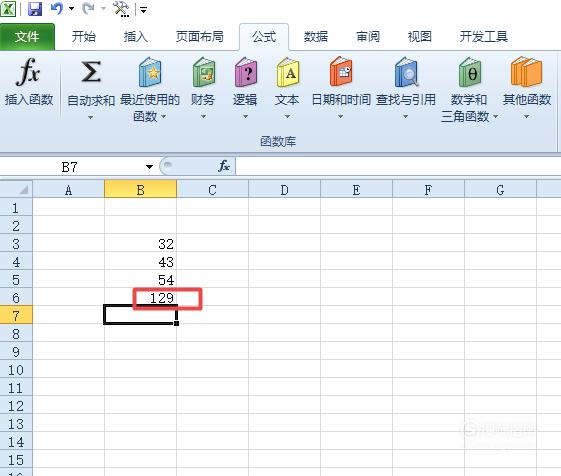
Task: Select column G header
Action: point(501,189)
